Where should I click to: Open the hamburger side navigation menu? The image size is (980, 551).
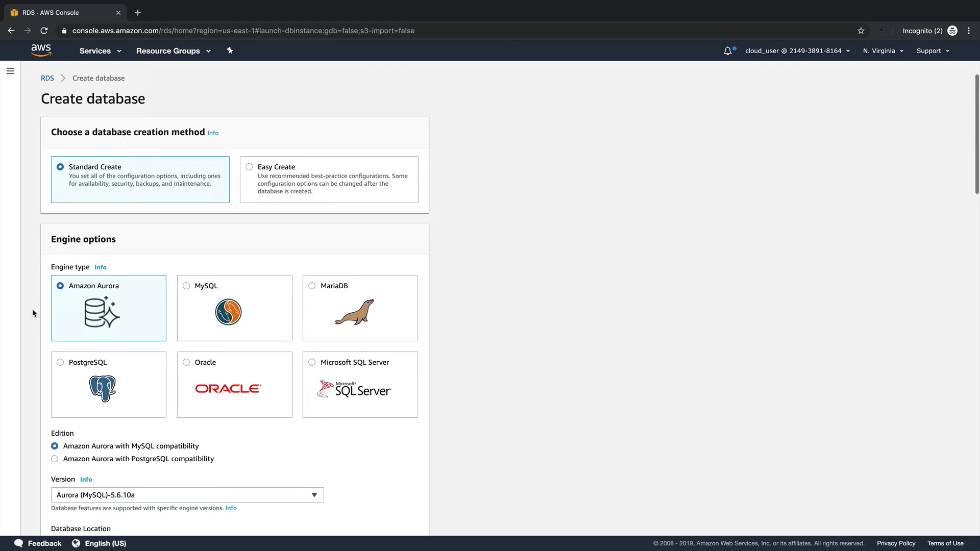click(10, 71)
